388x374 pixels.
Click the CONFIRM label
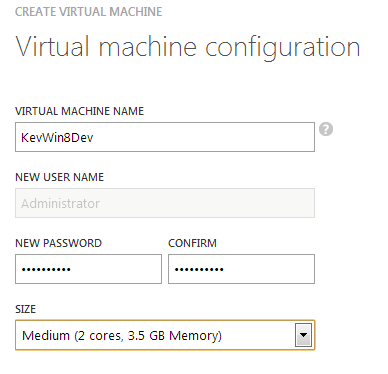pos(192,243)
